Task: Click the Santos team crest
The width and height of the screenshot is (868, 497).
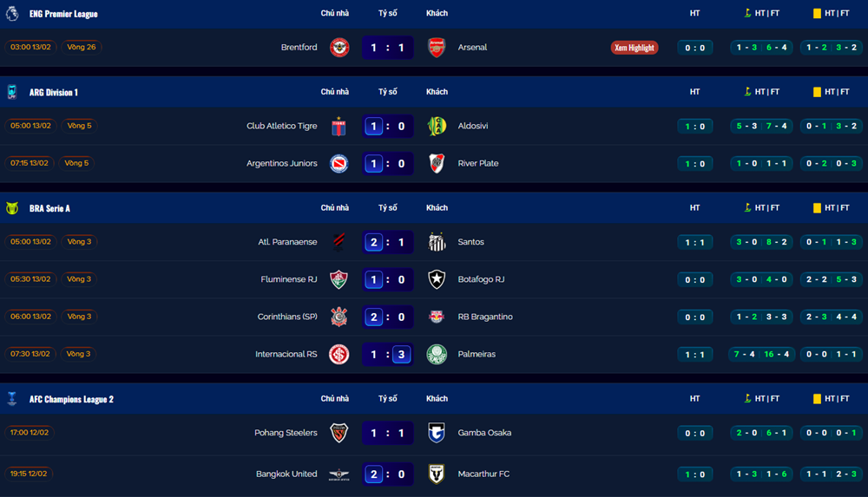Action: click(437, 242)
